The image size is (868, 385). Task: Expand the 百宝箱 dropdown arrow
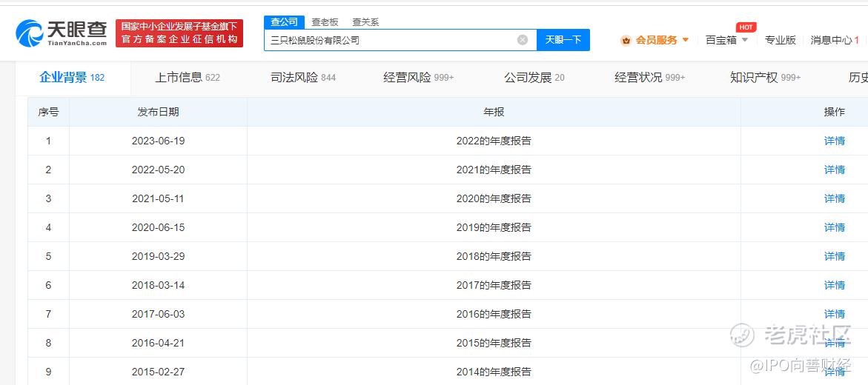click(744, 40)
